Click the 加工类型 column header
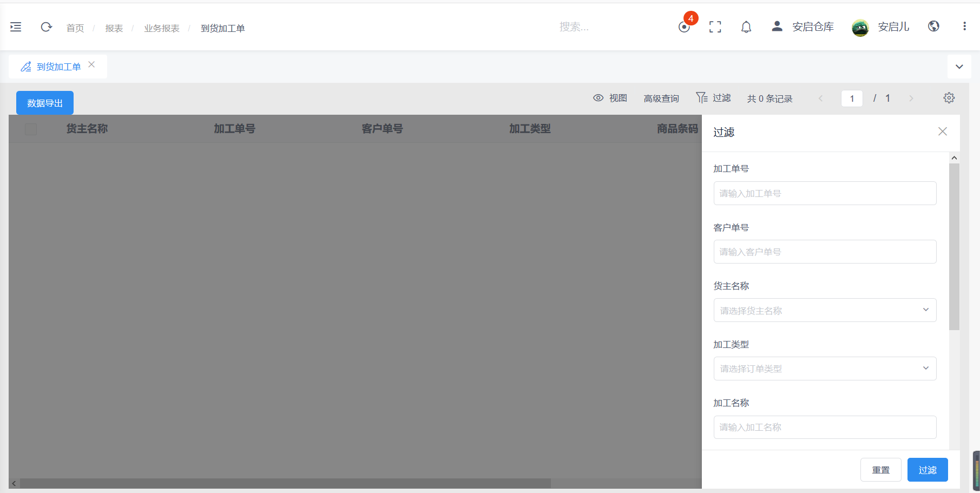 coord(530,129)
